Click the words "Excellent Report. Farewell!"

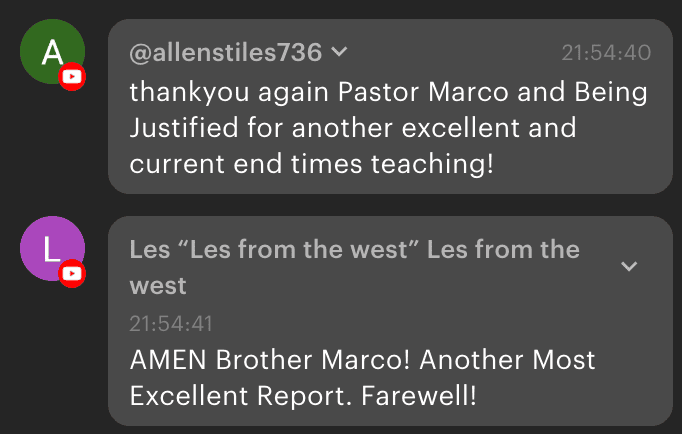coord(303,395)
